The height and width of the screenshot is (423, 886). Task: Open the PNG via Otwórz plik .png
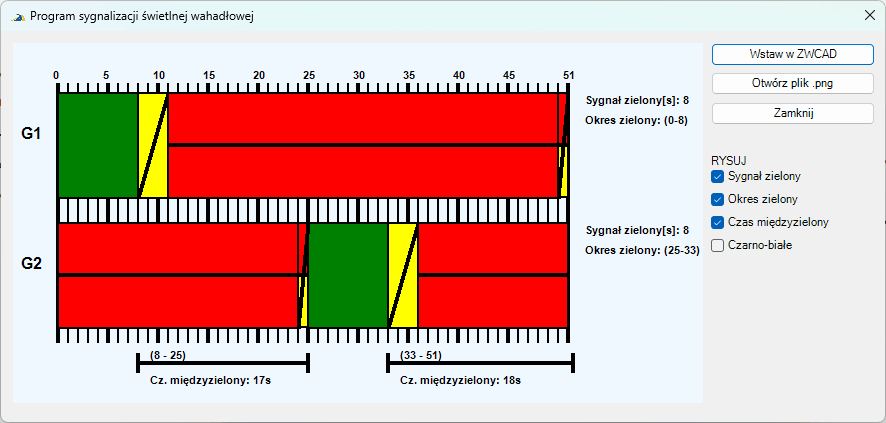click(793, 84)
